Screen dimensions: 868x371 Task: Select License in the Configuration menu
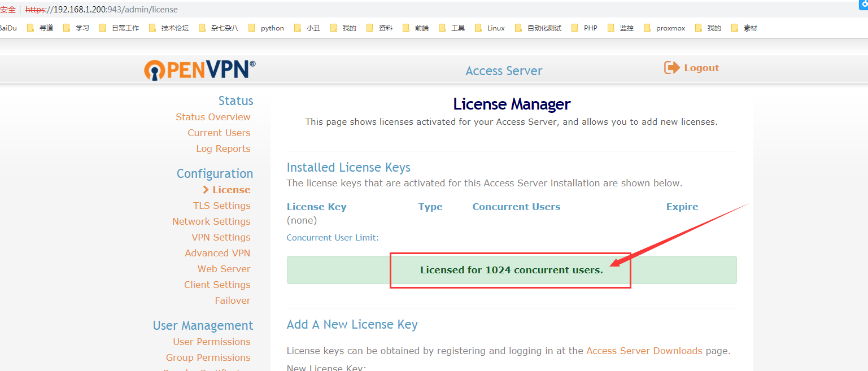pos(231,190)
